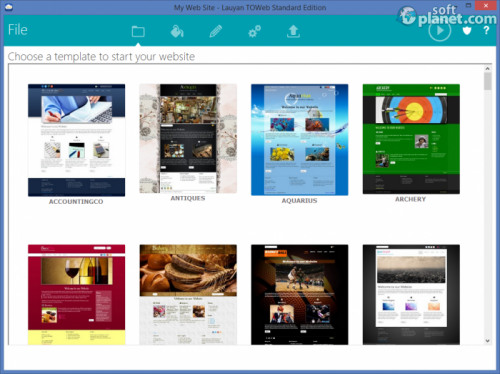
Task: Choose the AQUARIUS template thumbnail
Action: coord(300,140)
